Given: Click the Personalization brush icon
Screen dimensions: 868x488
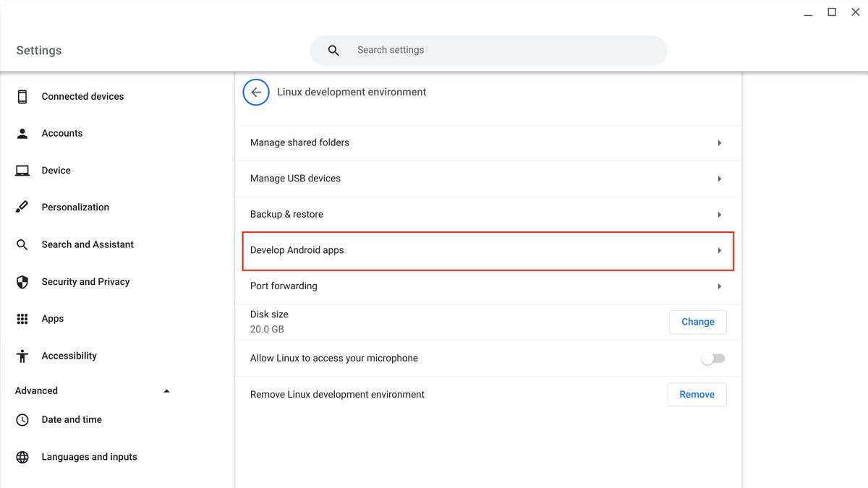Looking at the screenshot, I should tap(22, 207).
